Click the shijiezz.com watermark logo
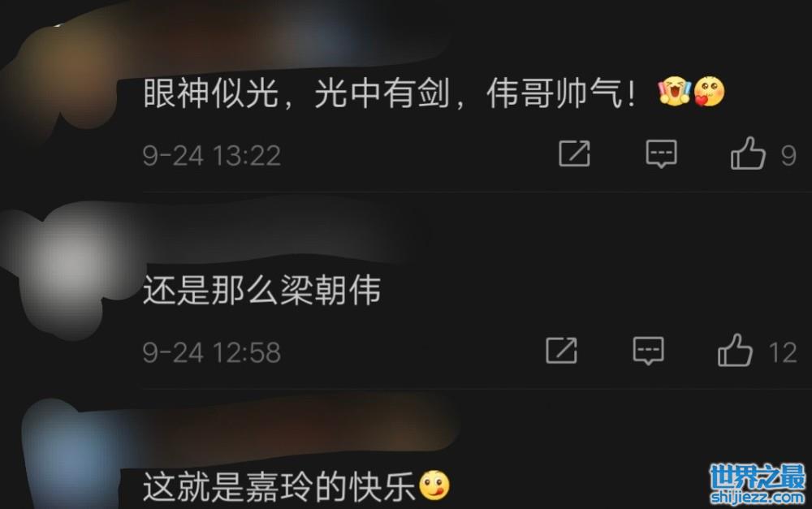812x509 pixels. pyautogui.click(x=757, y=484)
